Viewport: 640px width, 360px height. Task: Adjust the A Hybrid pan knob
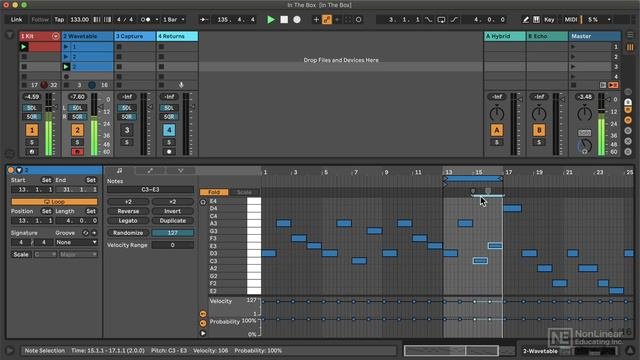click(x=497, y=113)
